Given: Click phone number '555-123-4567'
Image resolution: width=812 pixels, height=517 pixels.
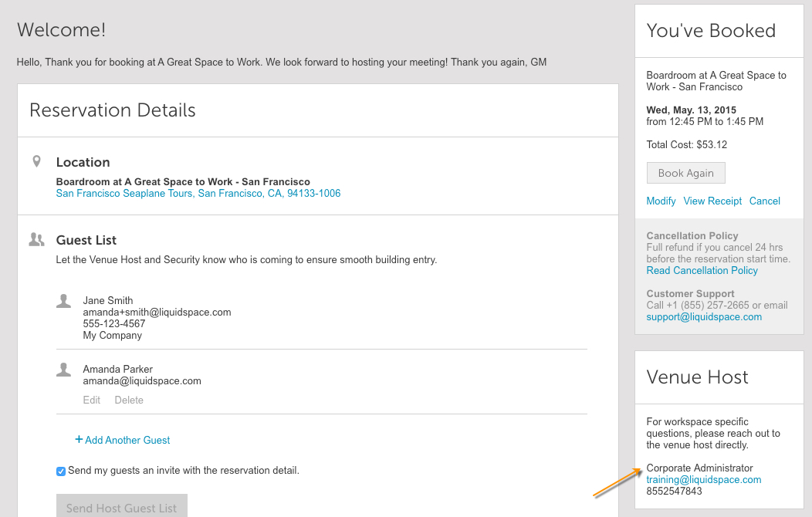Looking at the screenshot, I should tap(114, 324).
